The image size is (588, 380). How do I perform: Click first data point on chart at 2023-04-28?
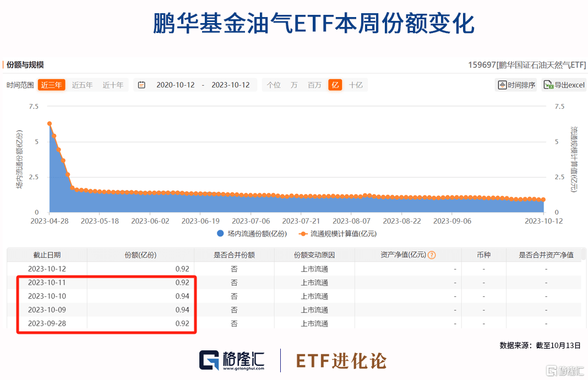pyautogui.click(x=50, y=124)
